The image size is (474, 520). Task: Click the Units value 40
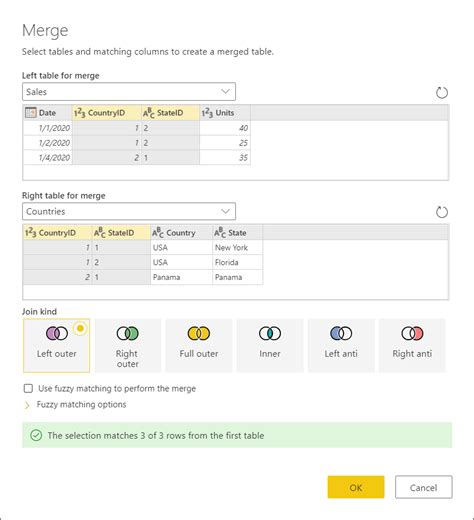225,128
